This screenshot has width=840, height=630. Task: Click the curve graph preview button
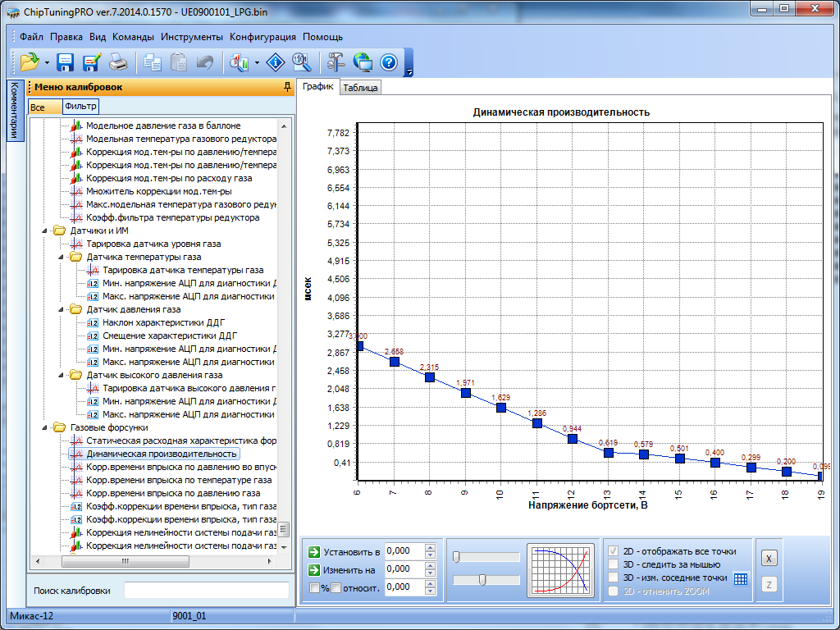561,568
